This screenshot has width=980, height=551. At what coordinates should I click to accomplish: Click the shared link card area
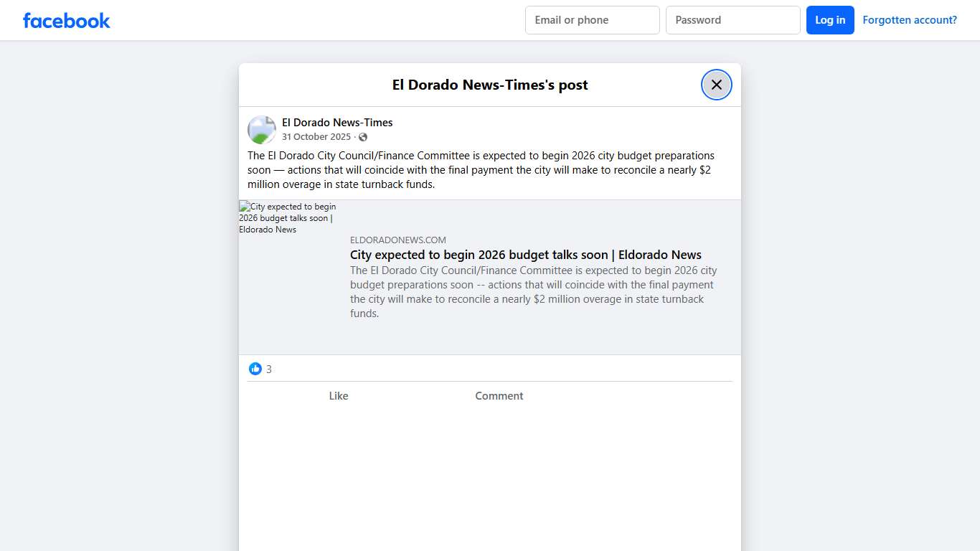click(x=489, y=277)
